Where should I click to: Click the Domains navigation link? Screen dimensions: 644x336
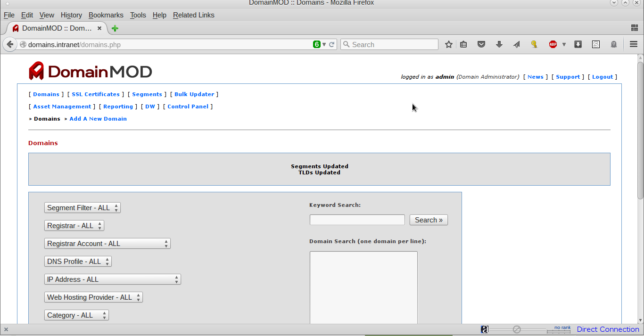[46, 94]
